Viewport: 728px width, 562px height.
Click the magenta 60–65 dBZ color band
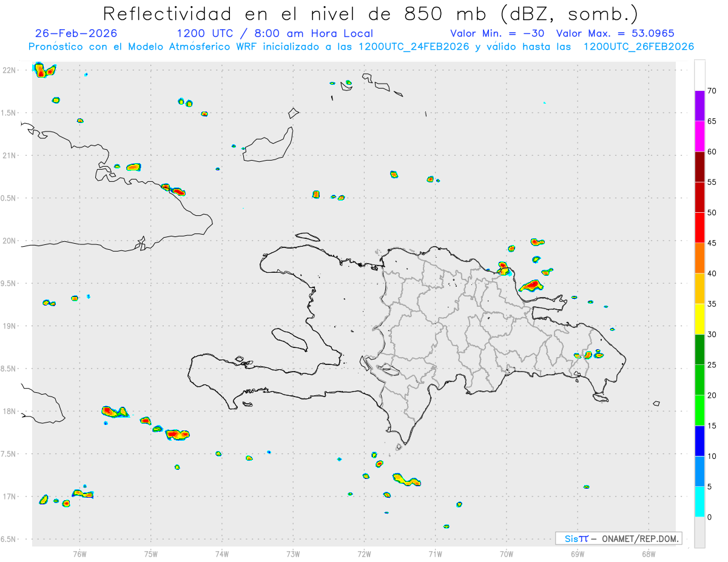coord(699,136)
